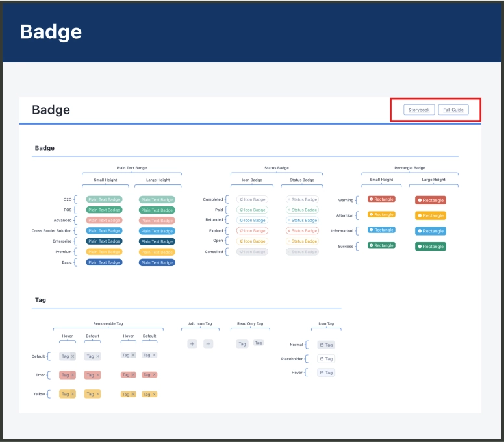Select the small-height Premium Plain Text Badge
504x442 pixels.
click(104, 252)
